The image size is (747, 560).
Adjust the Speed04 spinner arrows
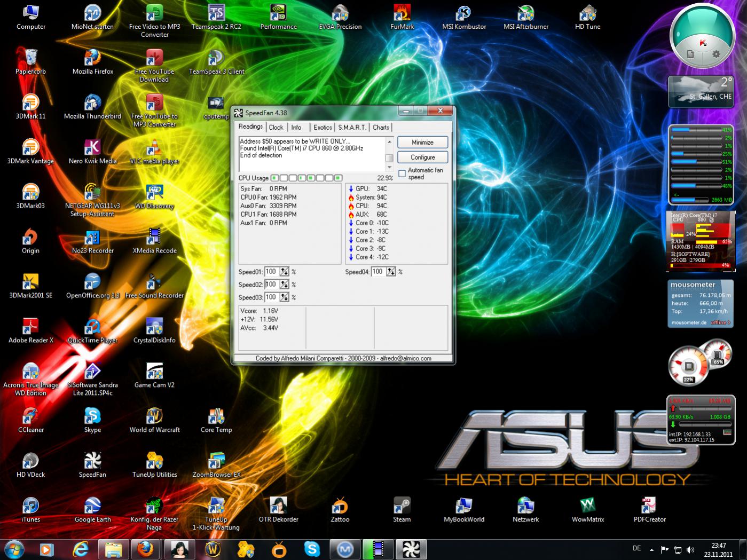pyautogui.click(x=391, y=272)
